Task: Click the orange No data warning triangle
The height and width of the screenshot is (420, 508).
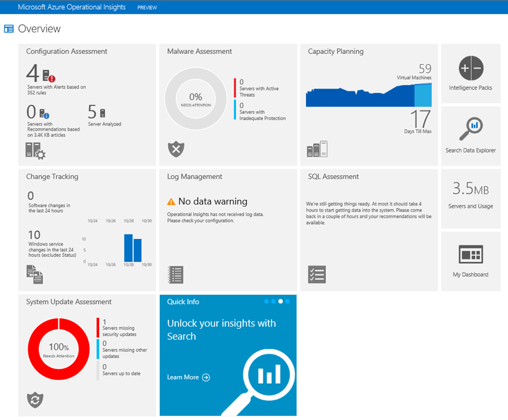Action: (x=171, y=202)
